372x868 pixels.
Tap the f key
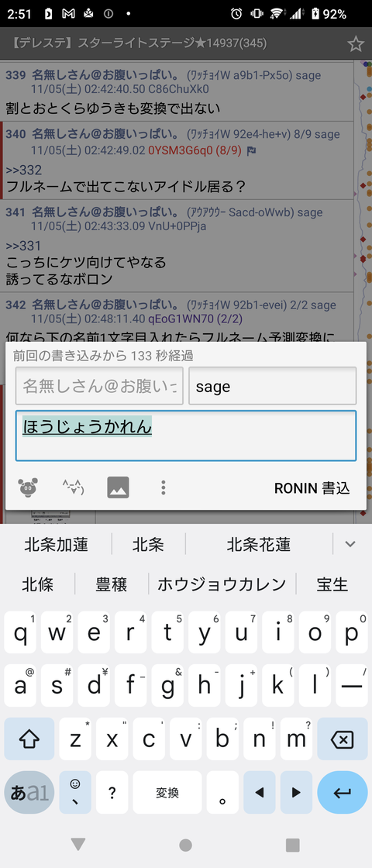coord(131,685)
